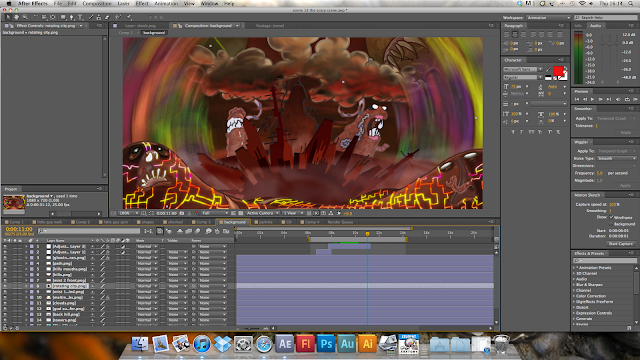Select the Puppet Pin tool
This screenshot has height=360, width=640.
[129, 17]
